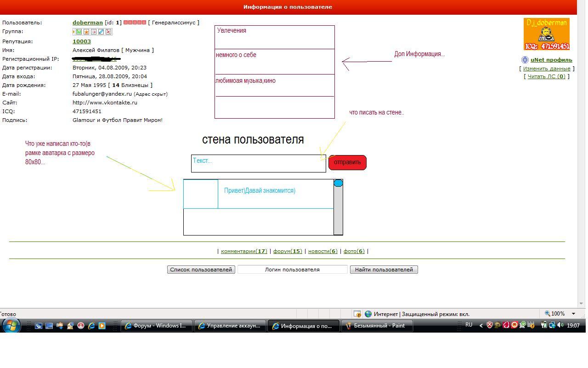Screen dimensions: 588x368
Task: Click the blue pencil edit icon
Action: pos(101,32)
